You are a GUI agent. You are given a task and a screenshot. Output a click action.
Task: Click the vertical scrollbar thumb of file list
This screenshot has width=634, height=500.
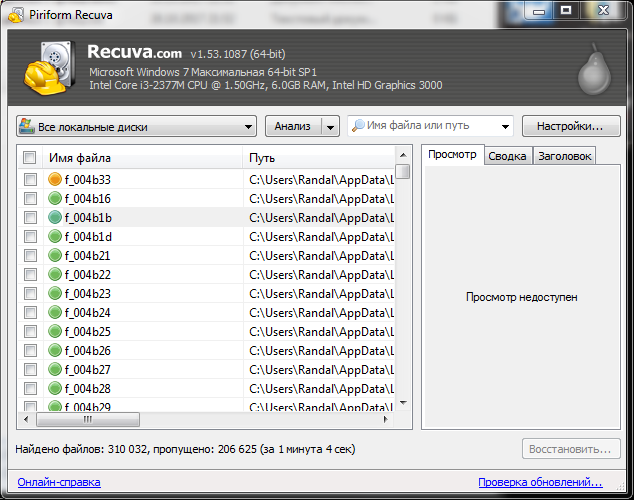point(403,171)
